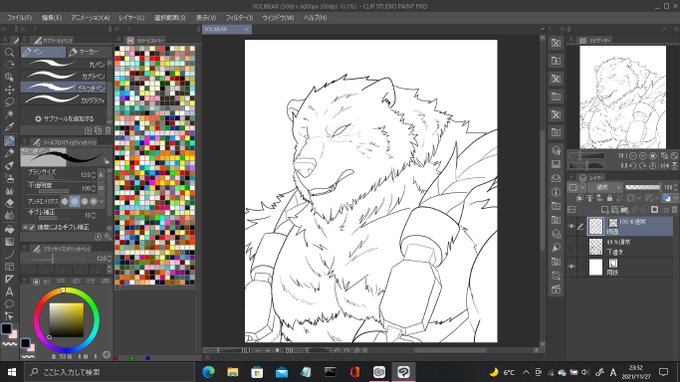Select the Gradient tool
The width and height of the screenshot is (680, 382).
(9, 242)
